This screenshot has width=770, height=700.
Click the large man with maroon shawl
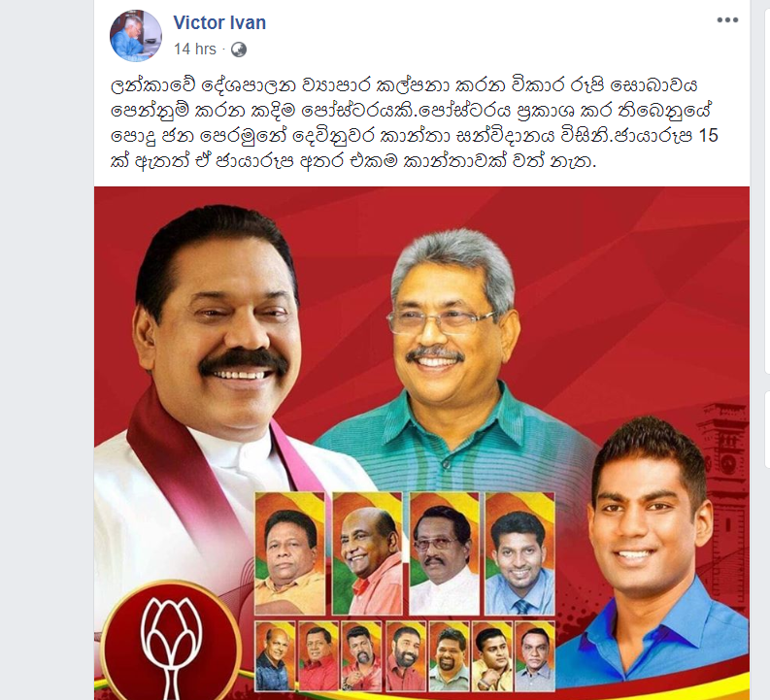click(206, 392)
